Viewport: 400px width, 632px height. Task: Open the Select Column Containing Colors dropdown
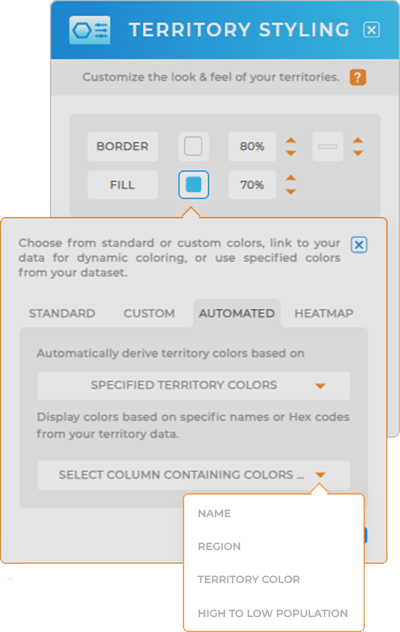(x=194, y=475)
